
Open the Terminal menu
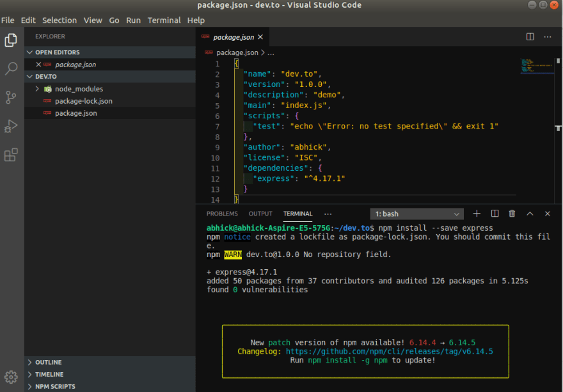(x=164, y=20)
